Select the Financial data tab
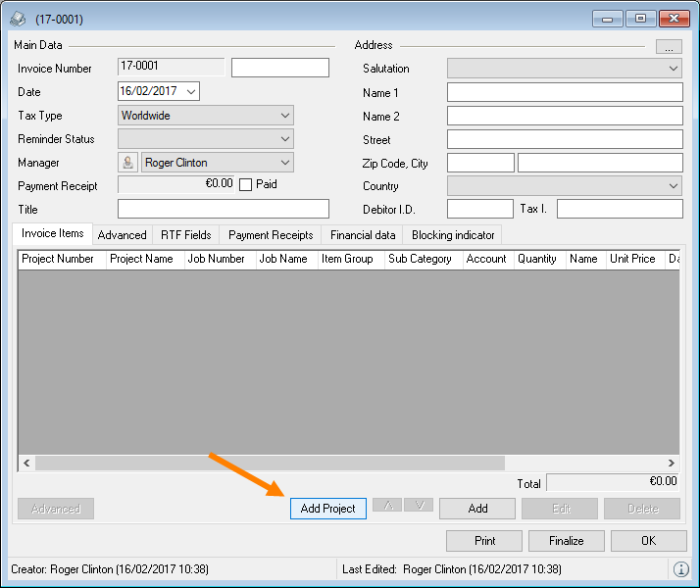This screenshot has width=700, height=588. (363, 235)
